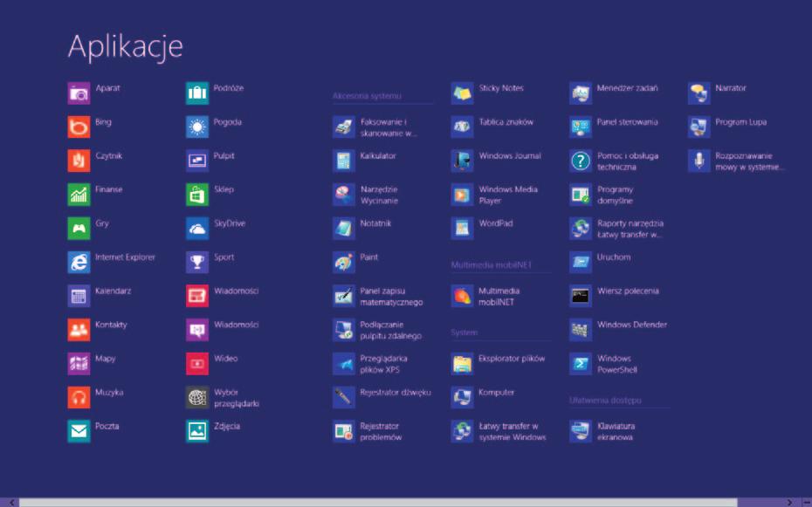Open the Kalendarz calendar icon
812x507 pixels.
click(79, 296)
